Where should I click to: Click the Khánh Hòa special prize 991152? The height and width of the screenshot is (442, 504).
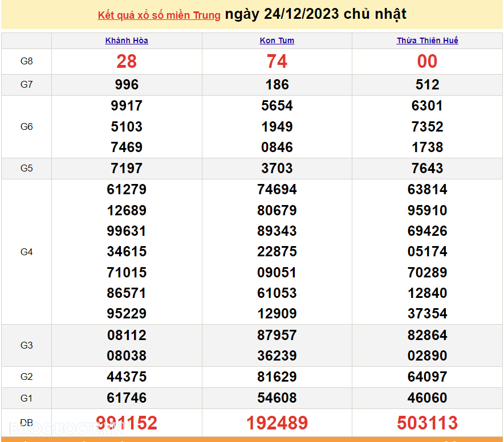point(127,423)
